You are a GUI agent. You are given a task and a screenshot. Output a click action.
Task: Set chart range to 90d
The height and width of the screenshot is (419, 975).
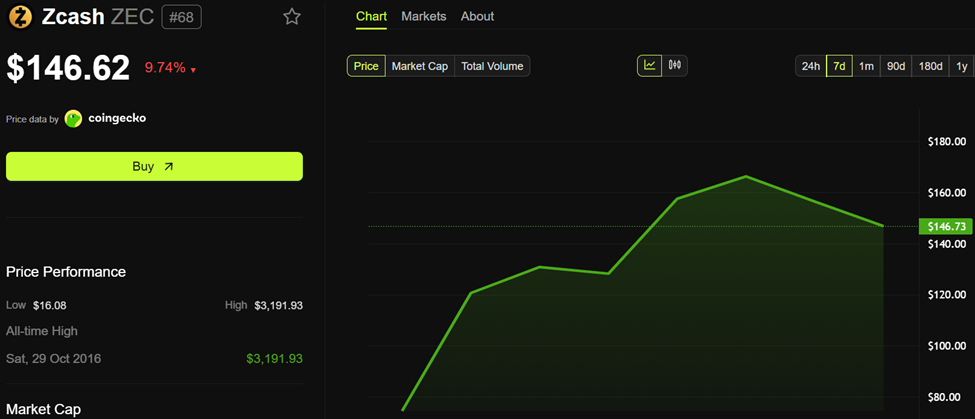[x=895, y=66]
